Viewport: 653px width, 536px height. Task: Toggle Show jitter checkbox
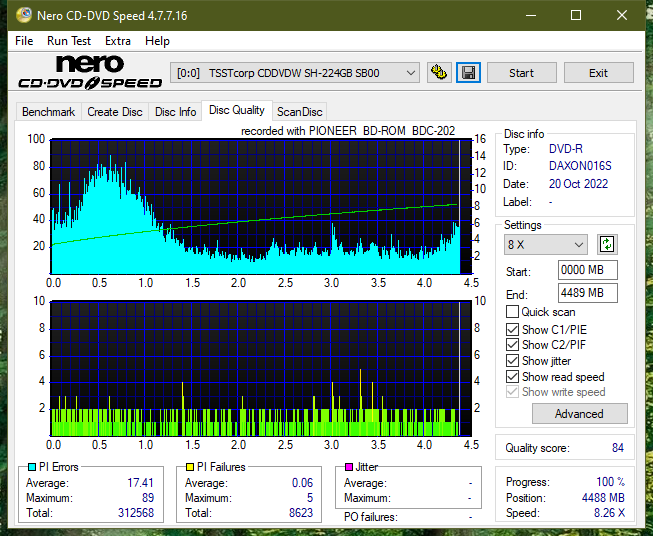tap(512, 361)
